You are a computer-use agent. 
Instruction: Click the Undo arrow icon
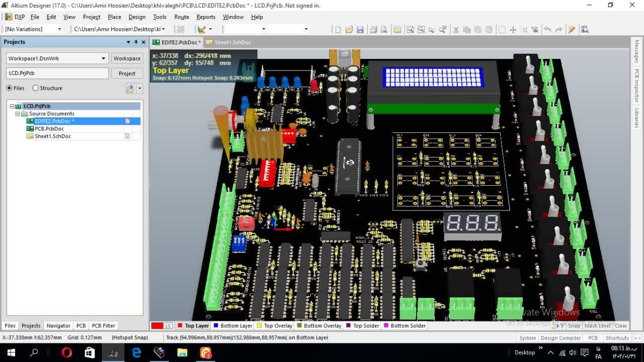[548, 29]
